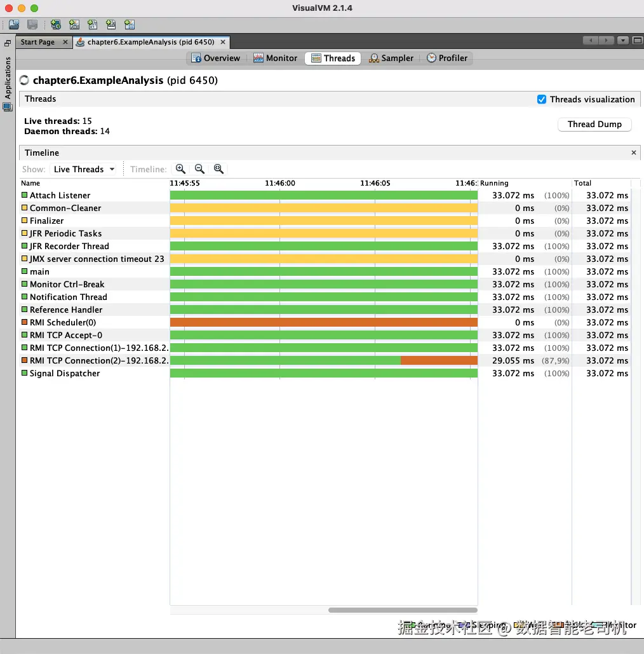Select the Monitor Ctrl-Break thread row

(x=325, y=284)
